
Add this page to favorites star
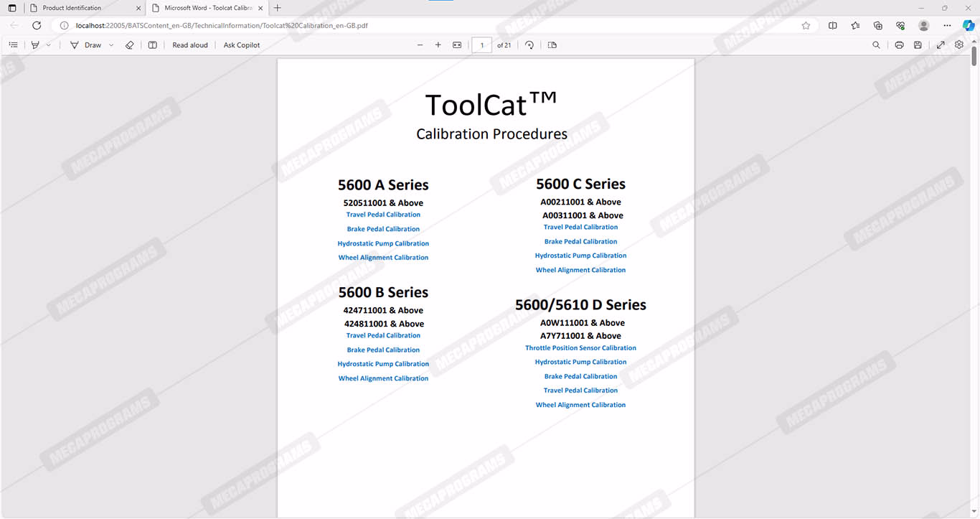point(806,25)
